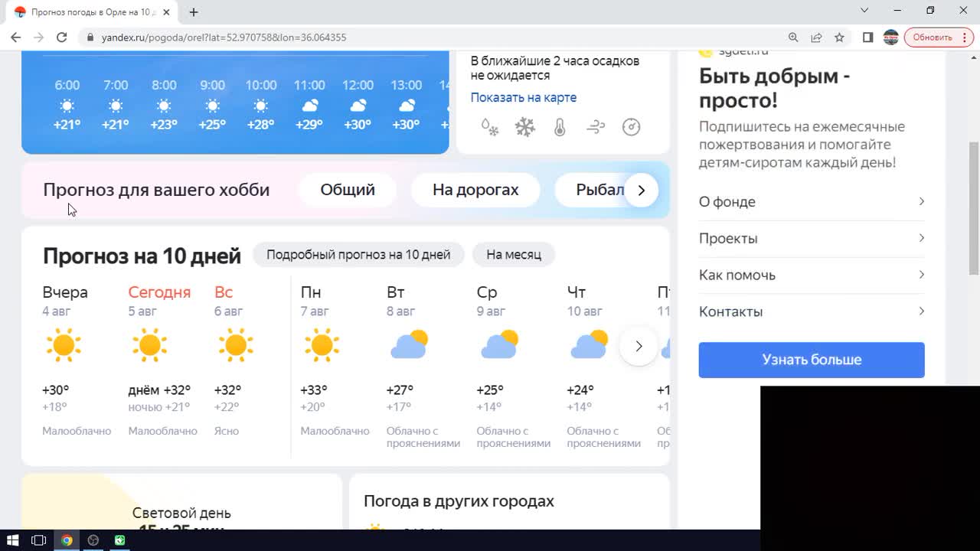Click the +33° temperature for Monday

tap(314, 390)
